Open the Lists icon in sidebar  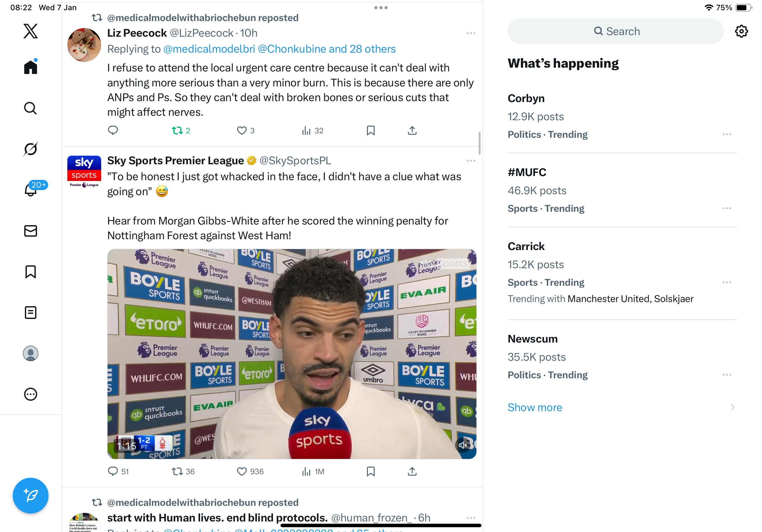(x=31, y=313)
